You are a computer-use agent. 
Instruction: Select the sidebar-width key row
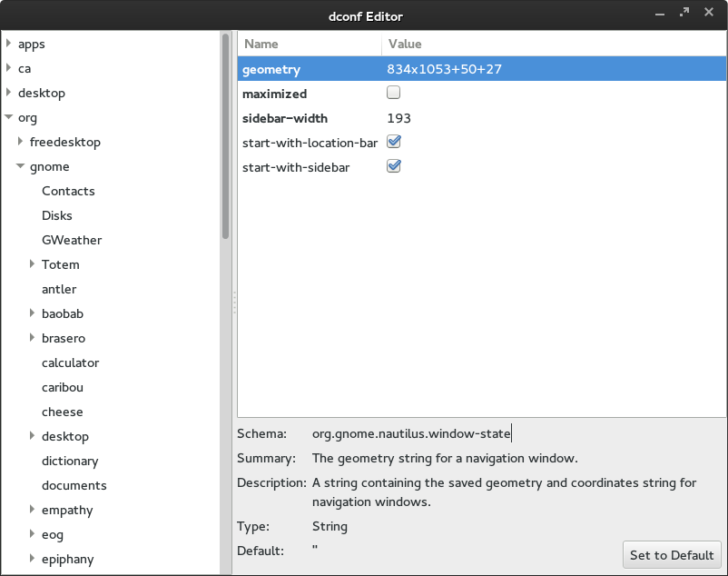point(285,118)
